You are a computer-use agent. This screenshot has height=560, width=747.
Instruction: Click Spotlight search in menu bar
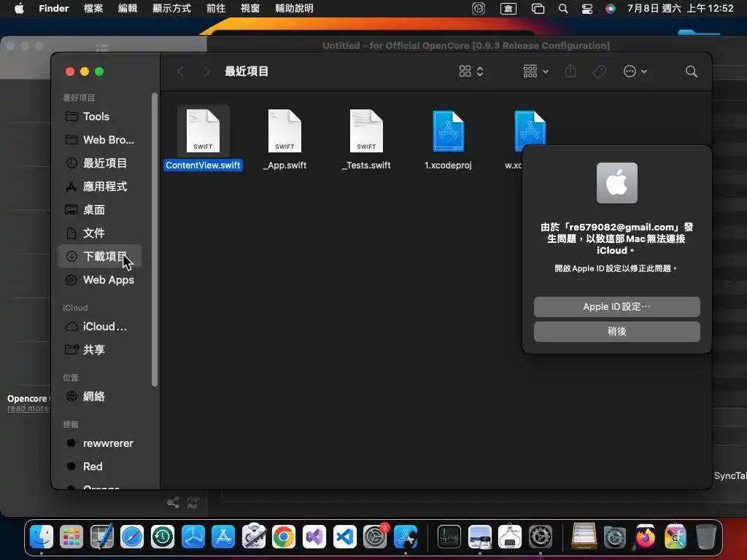point(563,9)
